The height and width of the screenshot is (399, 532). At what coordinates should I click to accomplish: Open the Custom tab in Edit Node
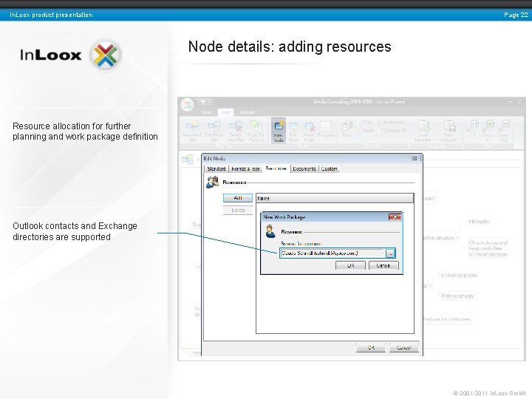tap(329, 168)
